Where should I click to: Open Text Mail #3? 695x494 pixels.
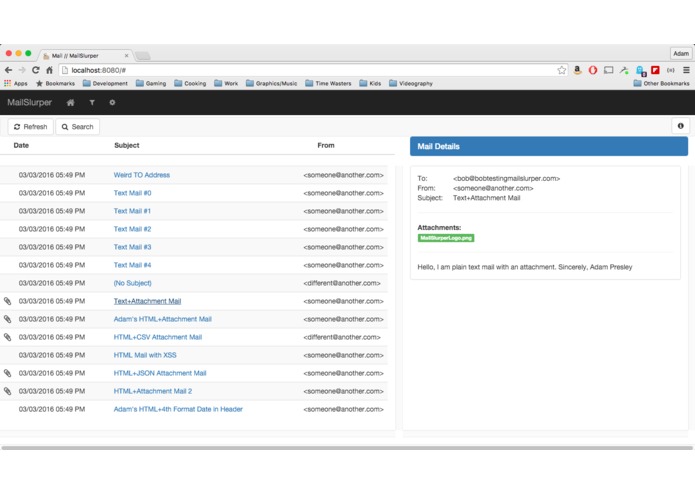132,247
